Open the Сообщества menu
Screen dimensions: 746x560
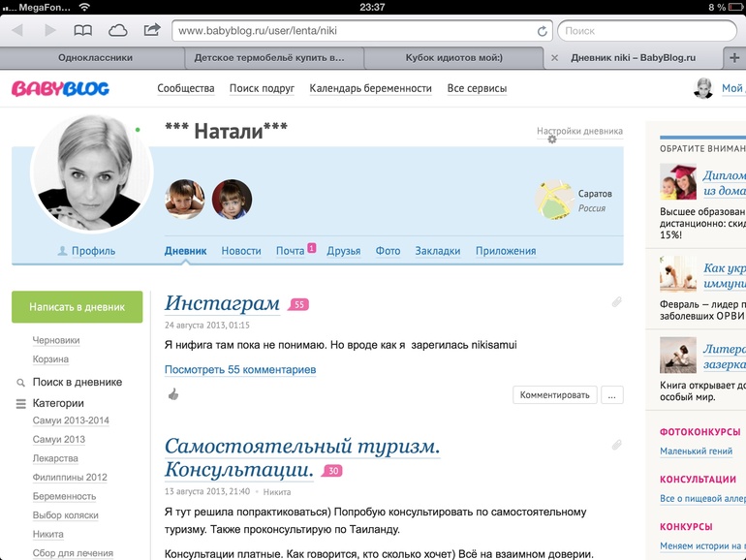(x=186, y=88)
